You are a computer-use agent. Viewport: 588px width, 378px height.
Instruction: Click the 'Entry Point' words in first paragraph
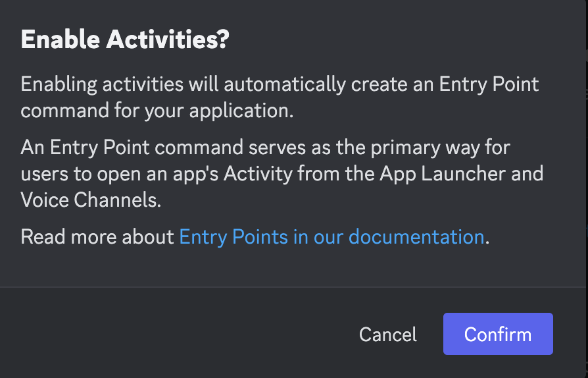[x=489, y=84]
